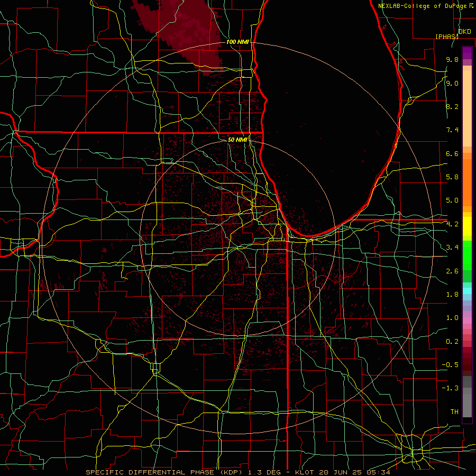Pick the yellow segment of the color bar

pos(467,226)
